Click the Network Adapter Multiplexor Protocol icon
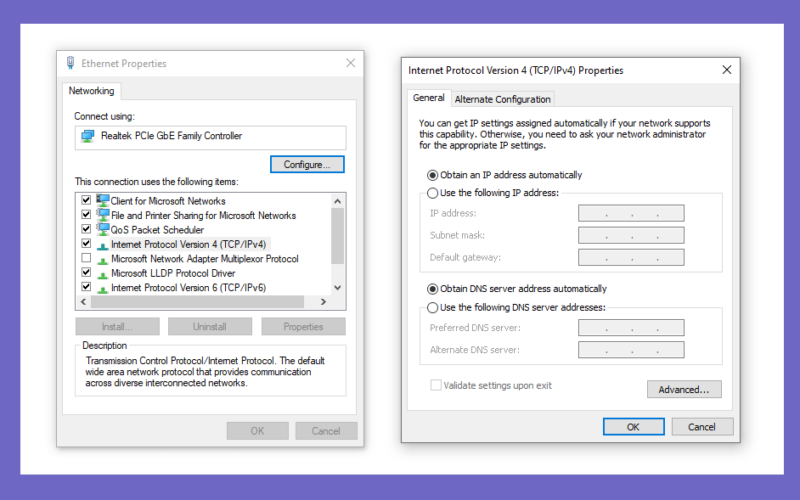800x500 pixels. 103,260
